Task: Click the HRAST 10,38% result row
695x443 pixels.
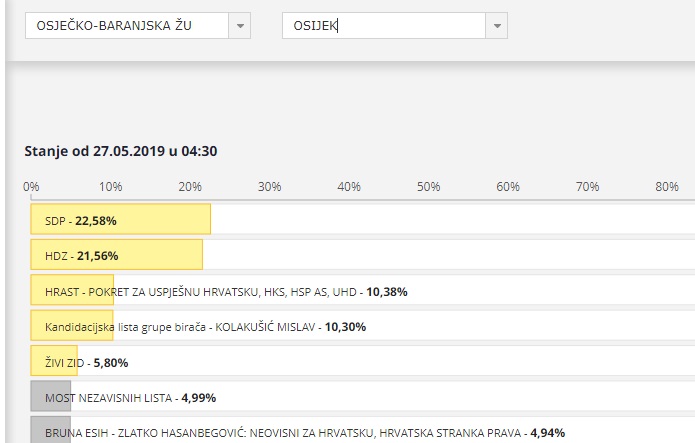Action: (x=363, y=290)
